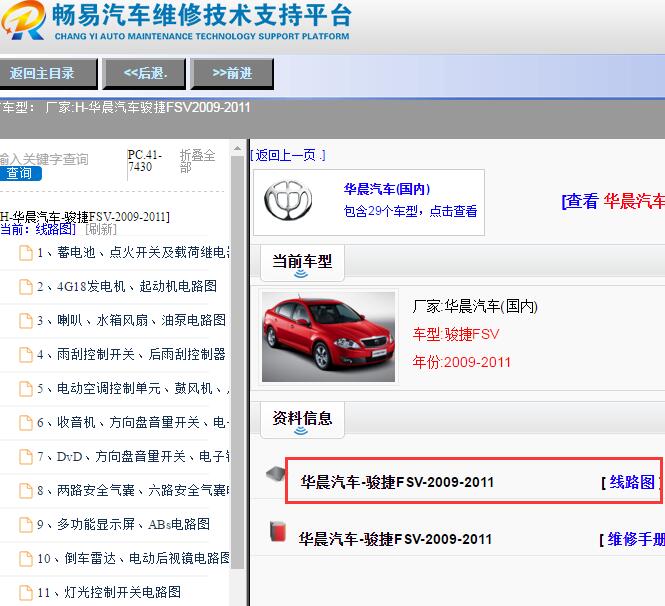
Task: Click 华晨汽车-骏捷FSV-2009-2011 in the 线路图 row
Action: click(x=397, y=483)
